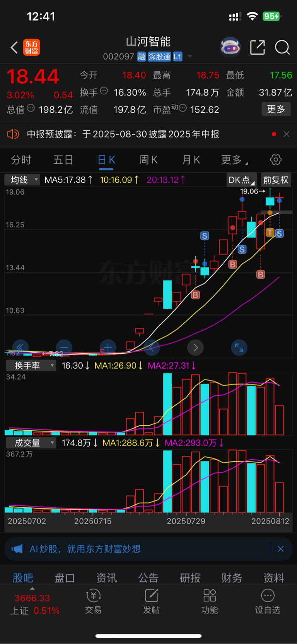Screen dimensions: 297x644
Task: Tap the speaker announcement icon
Action: point(13,134)
